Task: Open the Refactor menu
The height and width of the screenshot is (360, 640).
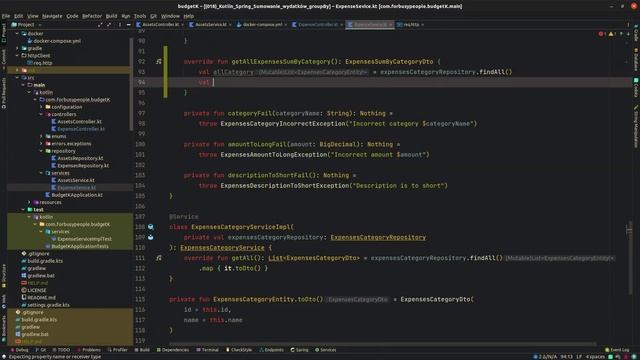Action: pyautogui.click(x=92, y=16)
